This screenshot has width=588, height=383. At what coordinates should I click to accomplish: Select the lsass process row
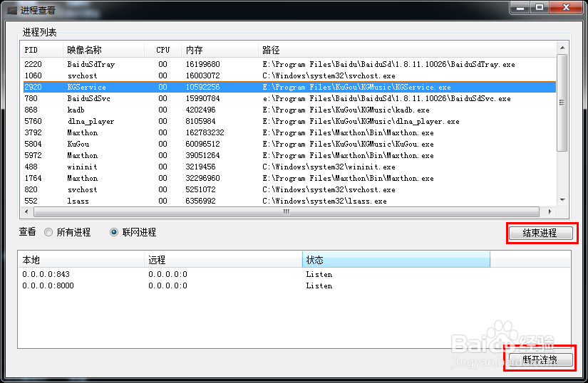pos(289,201)
